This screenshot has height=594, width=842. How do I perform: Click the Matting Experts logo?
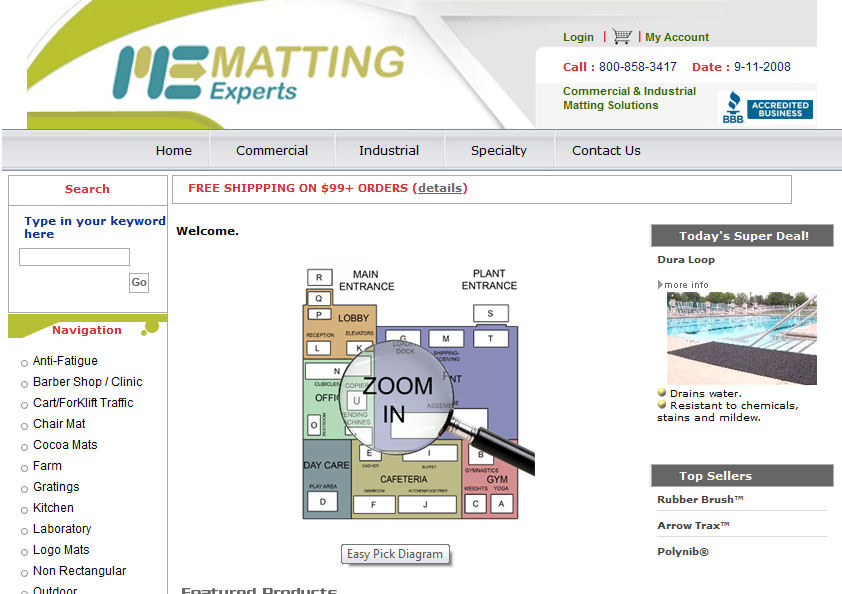click(259, 73)
